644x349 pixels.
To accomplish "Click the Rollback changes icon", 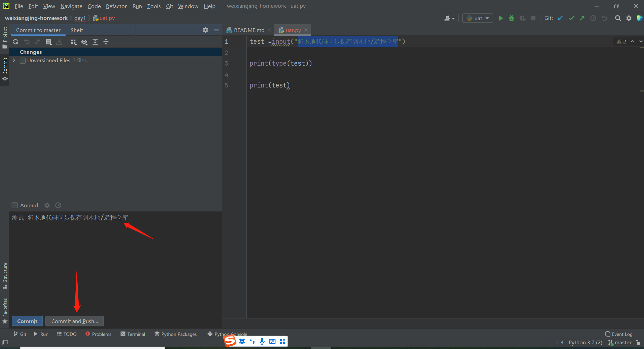I will [x=27, y=42].
